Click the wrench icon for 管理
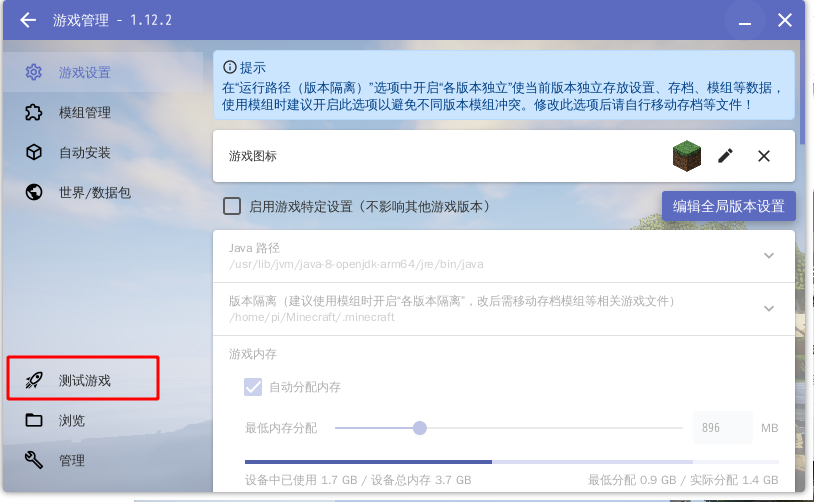The image size is (814, 502). click(x=34, y=460)
